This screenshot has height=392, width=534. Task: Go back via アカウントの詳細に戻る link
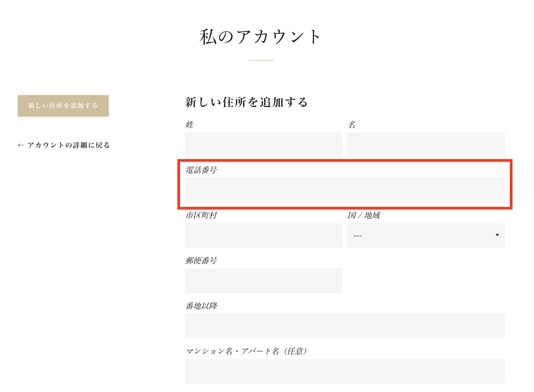click(68, 145)
